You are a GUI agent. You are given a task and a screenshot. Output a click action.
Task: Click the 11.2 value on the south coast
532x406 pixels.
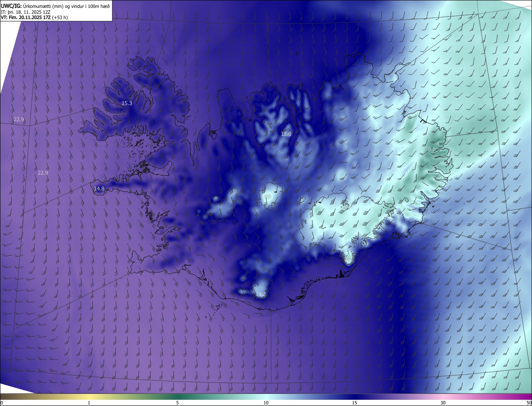pyautogui.click(x=260, y=294)
